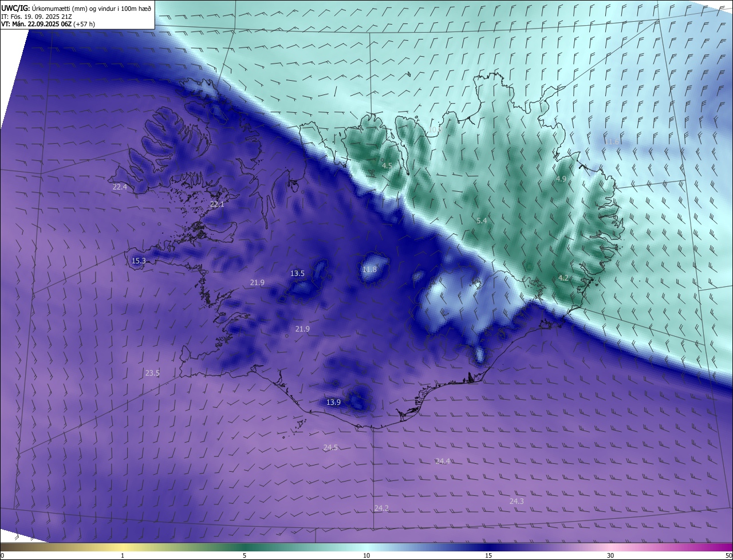Screen dimensions: 733x560
Task: Click the 24.5 value label on the map
Action: [330, 447]
